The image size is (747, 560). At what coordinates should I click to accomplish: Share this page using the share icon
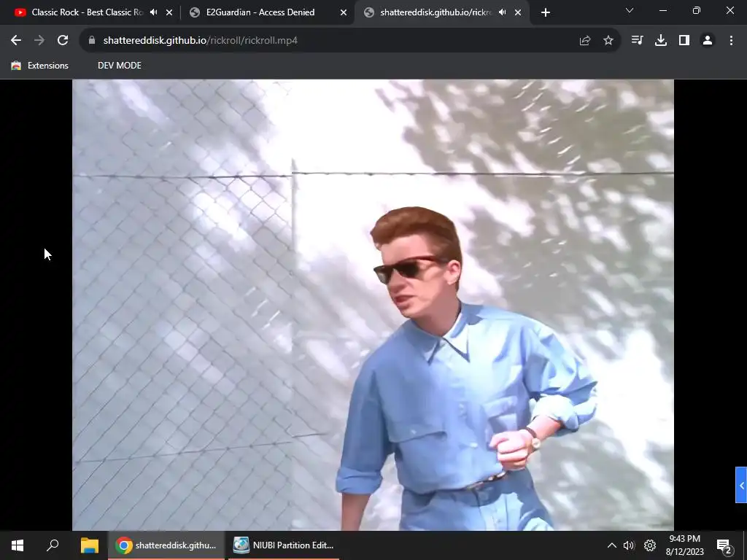[x=585, y=41]
